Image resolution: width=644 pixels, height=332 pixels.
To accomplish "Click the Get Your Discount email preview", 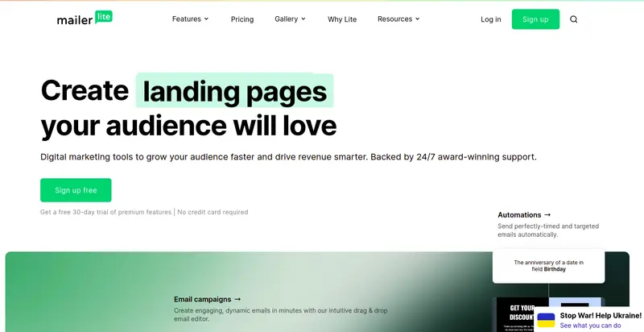I will point(513,315).
